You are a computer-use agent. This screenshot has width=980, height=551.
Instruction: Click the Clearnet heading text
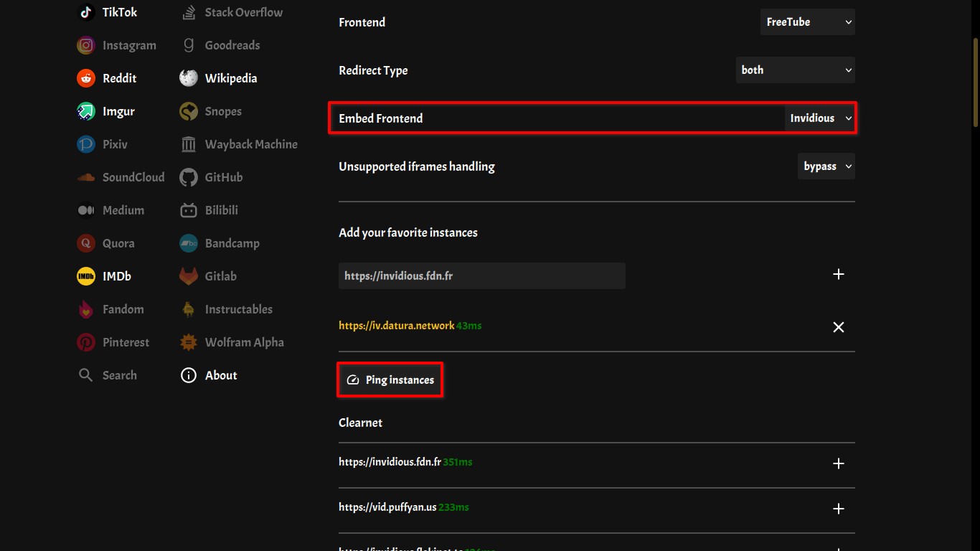[360, 423]
